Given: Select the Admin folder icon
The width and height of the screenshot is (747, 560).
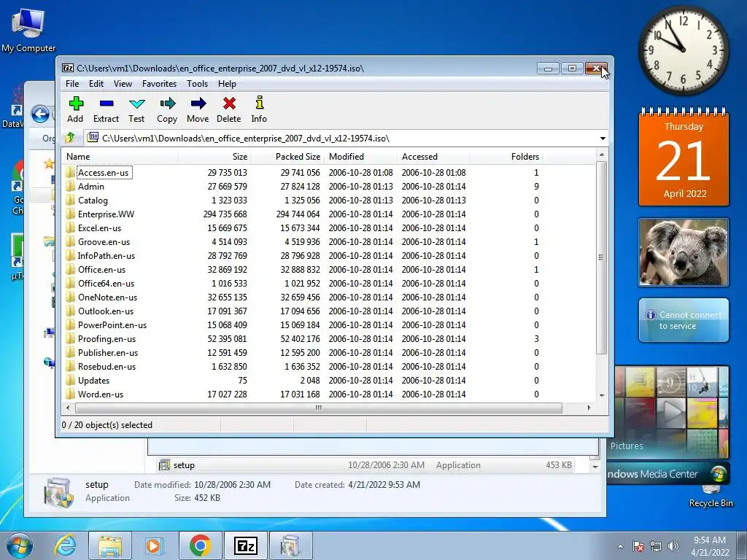Looking at the screenshot, I should coord(71,186).
